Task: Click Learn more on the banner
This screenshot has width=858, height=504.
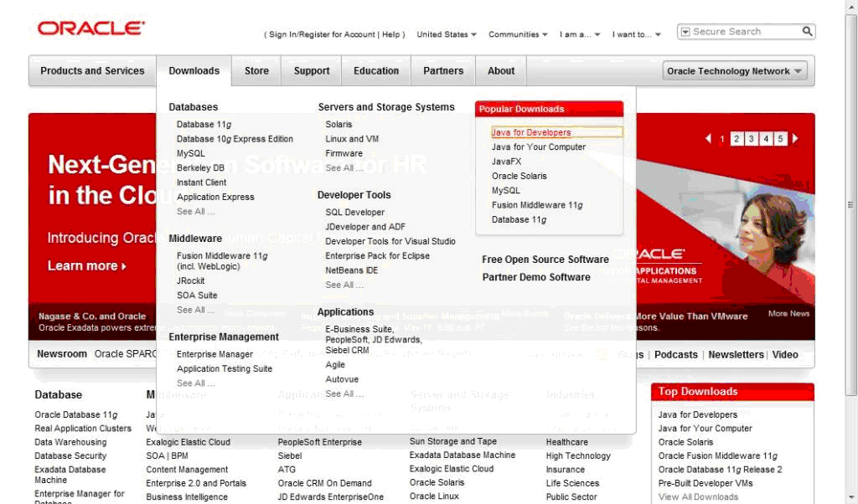Action: [87, 265]
